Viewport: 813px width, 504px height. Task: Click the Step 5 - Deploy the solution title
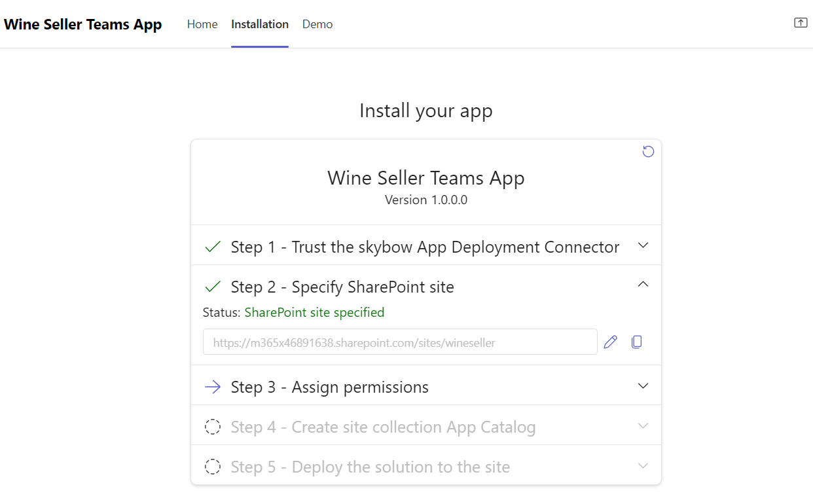[x=370, y=467]
